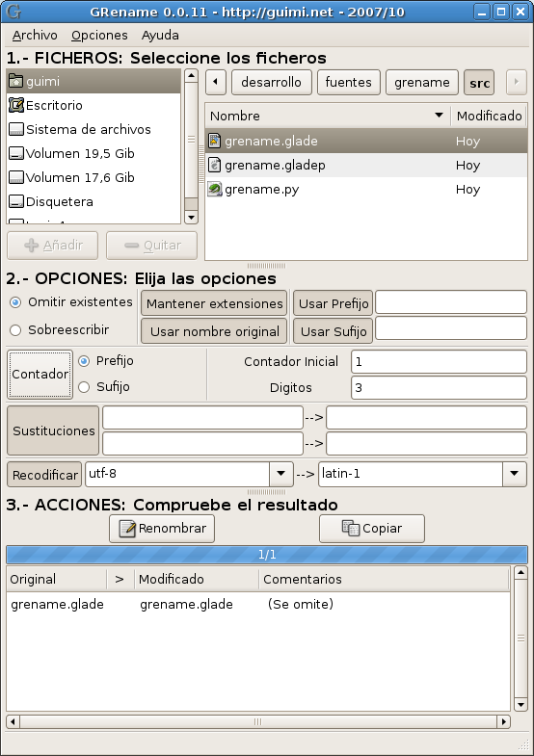Choose the Sufijo counter radio option
The height and width of the screenshot is (756, 534).
(84, 387)
